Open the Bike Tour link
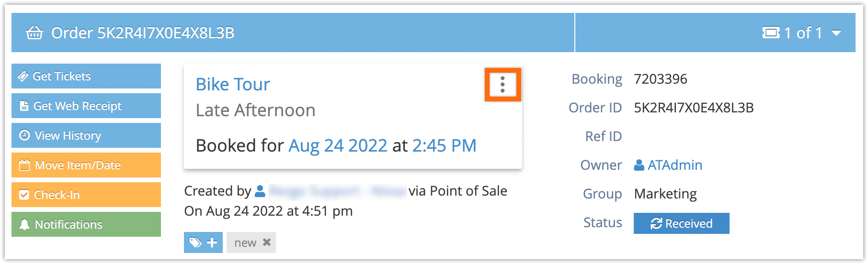This screenshot has width=868, height=264. pos(233,84)
